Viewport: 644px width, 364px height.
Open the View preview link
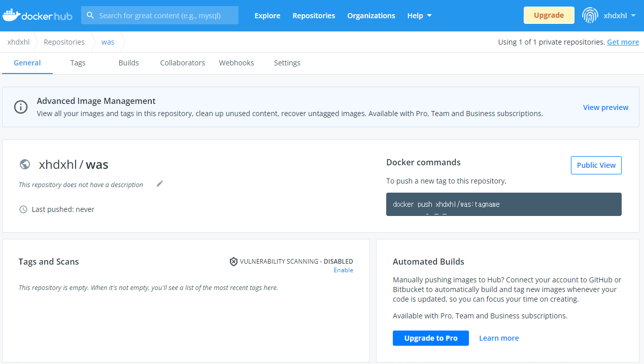[x=605, y=107]
